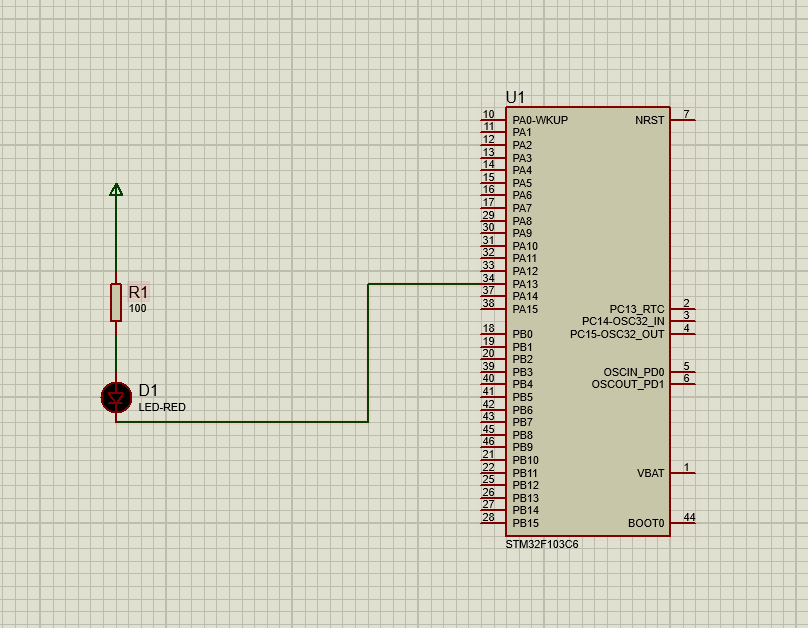
Task: Click the PB2 pin label
Action: [523, 359]
